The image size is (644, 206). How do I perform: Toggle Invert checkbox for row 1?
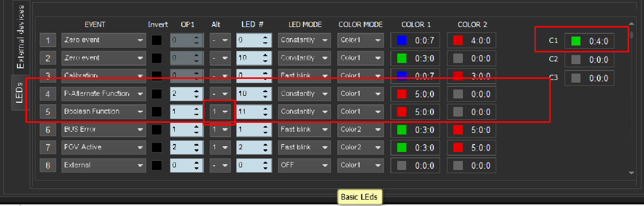pyautogui.click(x=157, y=40)
